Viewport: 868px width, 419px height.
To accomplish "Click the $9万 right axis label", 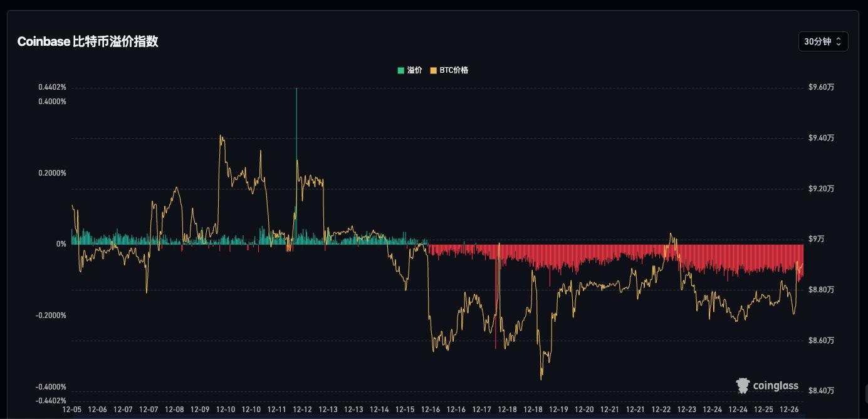I will click(817, 239).
